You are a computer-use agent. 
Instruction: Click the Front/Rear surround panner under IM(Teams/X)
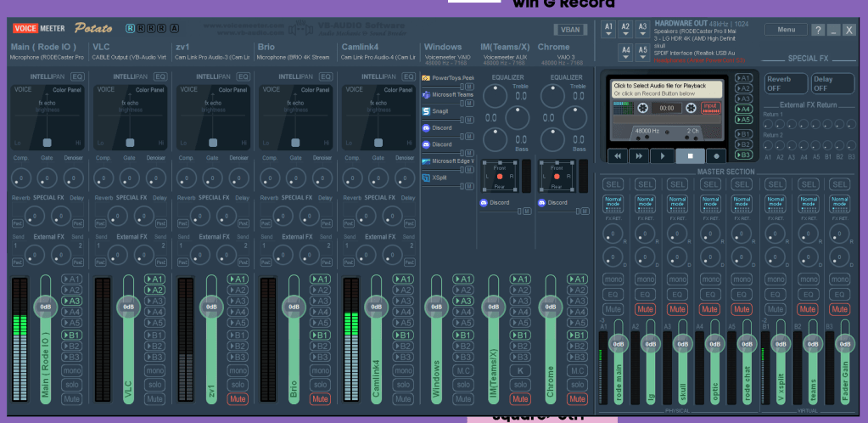pyautogui.click(x=499, y=177)
